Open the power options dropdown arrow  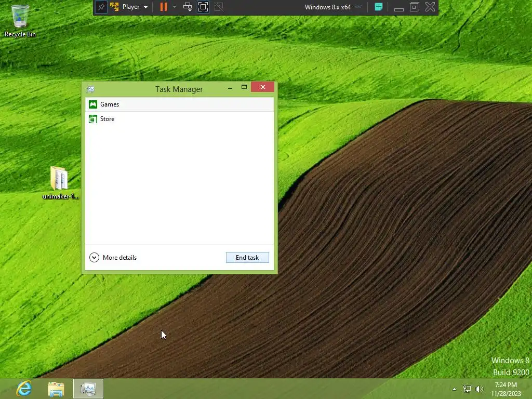tap(175, 7)
